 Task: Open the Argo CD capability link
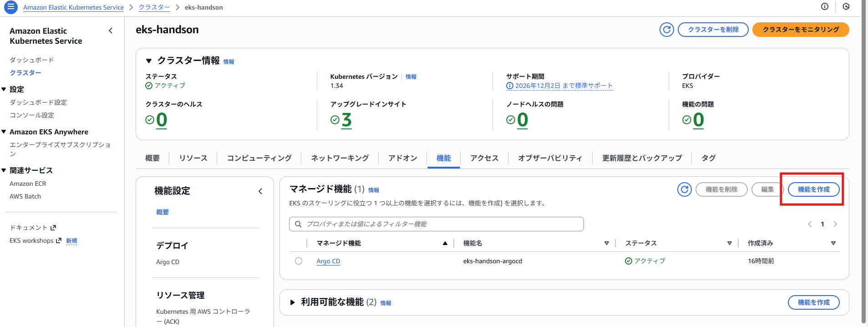[328, 261]
